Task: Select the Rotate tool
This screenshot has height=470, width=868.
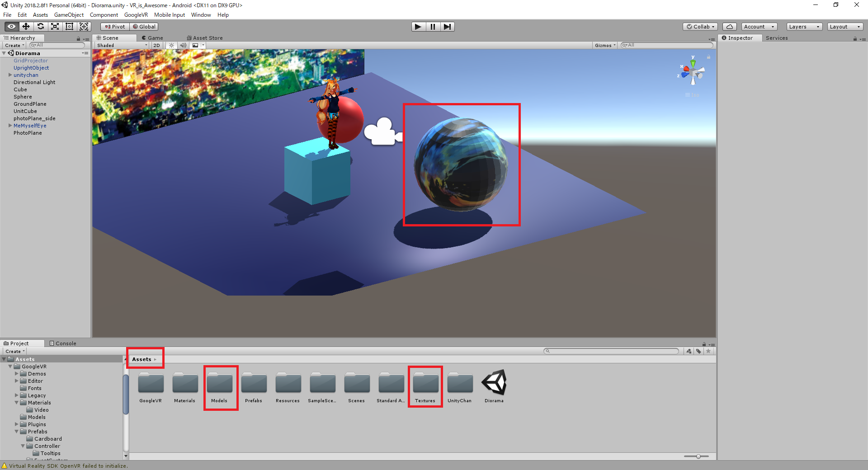Action: (x=40, y=27)
